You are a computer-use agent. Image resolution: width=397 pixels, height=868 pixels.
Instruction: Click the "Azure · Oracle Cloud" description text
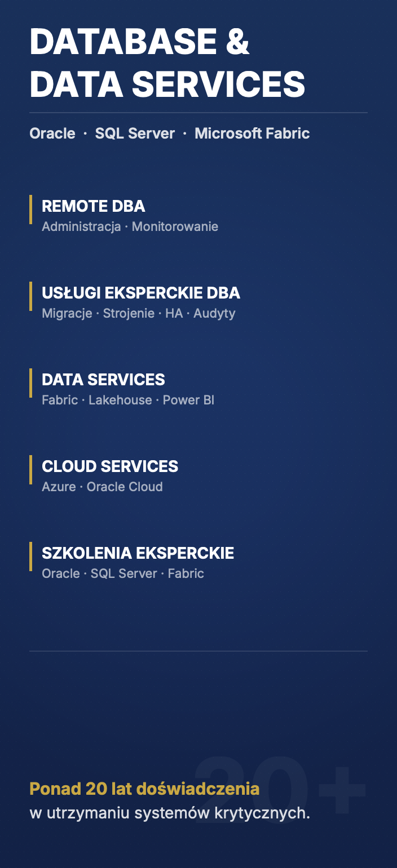click(102, 487)
